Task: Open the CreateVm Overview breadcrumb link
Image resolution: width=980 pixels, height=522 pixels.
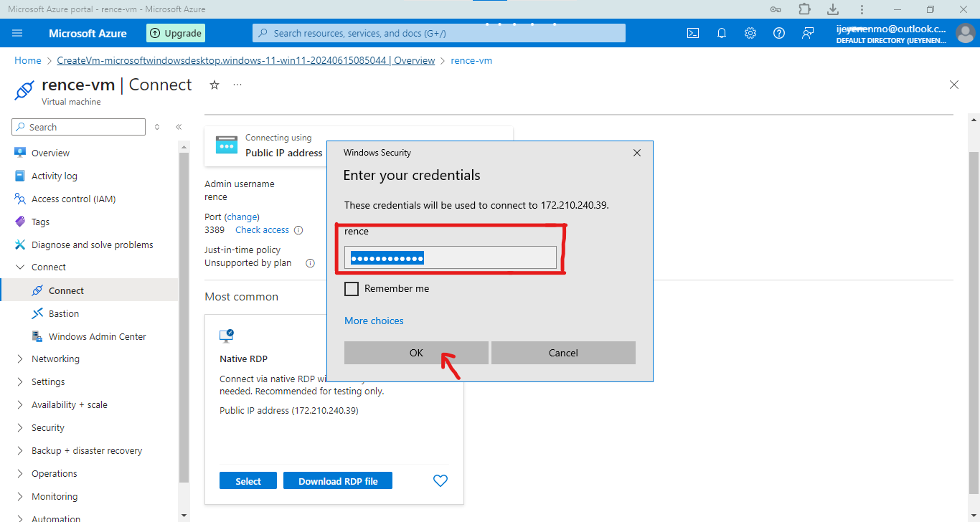Action: (246, 60)
